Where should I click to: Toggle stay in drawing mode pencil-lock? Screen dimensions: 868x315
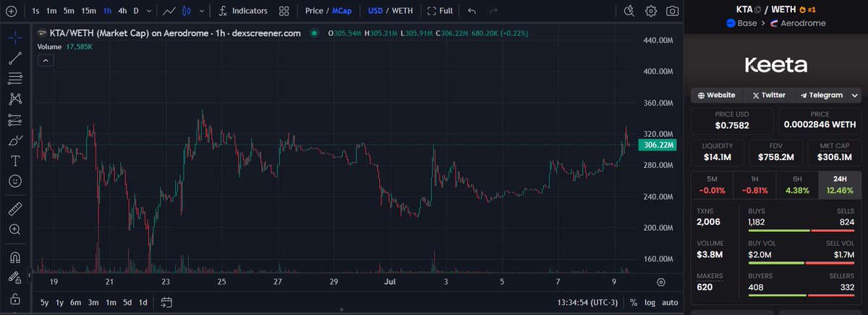click(15, 277)
